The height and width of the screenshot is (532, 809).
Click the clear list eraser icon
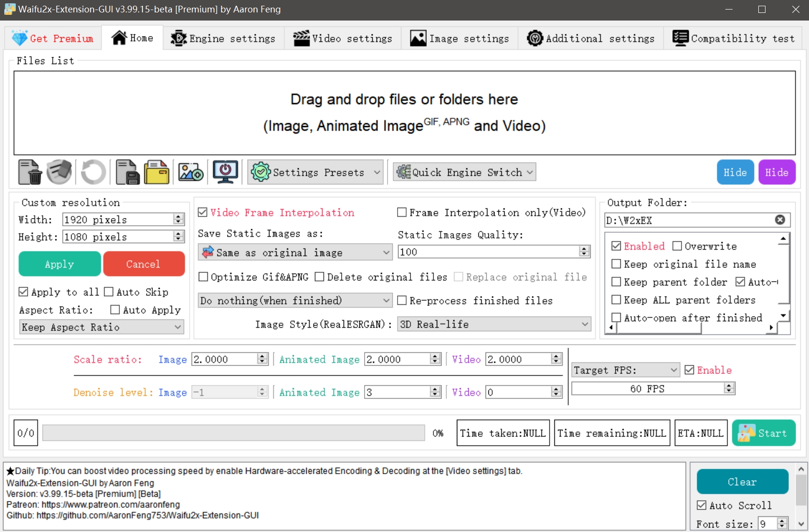[59, 172]
